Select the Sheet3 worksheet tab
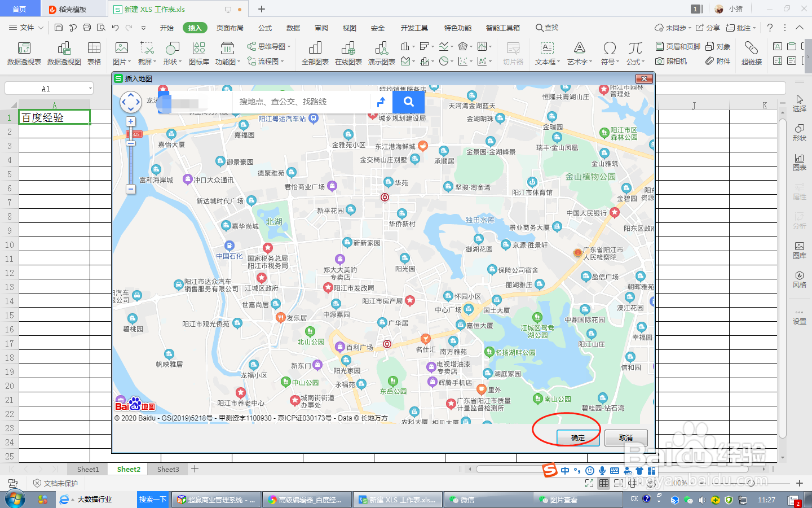This screenshot has width=812, height=508. point(168,469)
